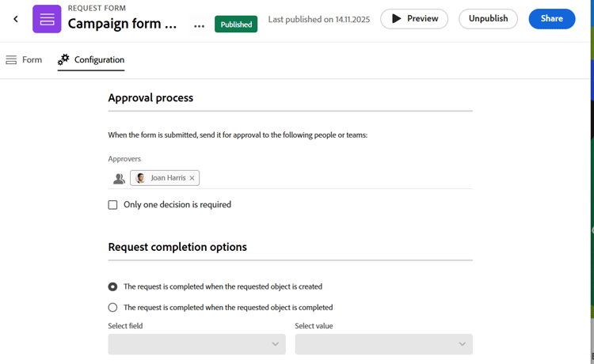This screenshot has width=594, height=364.
Task: Click the purple request form icon
Action: coord(47,19)
